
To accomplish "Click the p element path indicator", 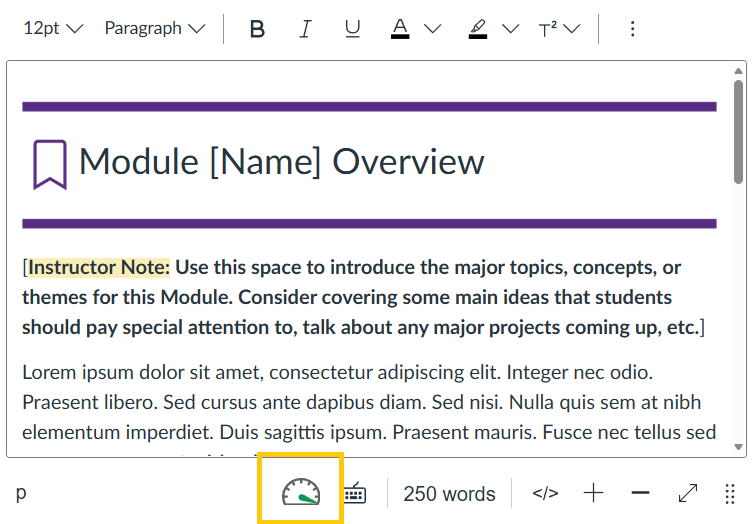I will click(21, 493).
